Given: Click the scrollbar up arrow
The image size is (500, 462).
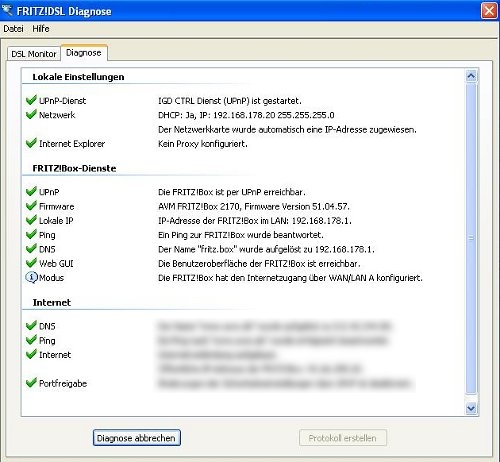Looking at the screenshot, I should 471,76.
